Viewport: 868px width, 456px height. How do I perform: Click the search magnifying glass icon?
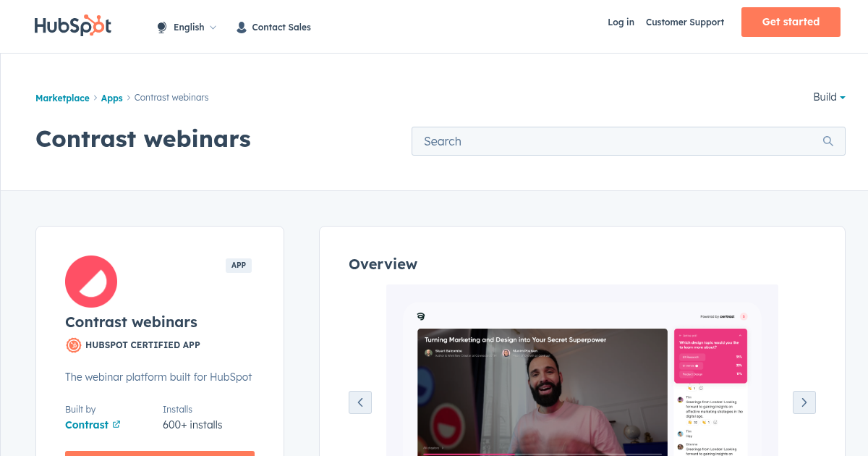(827, 141)
